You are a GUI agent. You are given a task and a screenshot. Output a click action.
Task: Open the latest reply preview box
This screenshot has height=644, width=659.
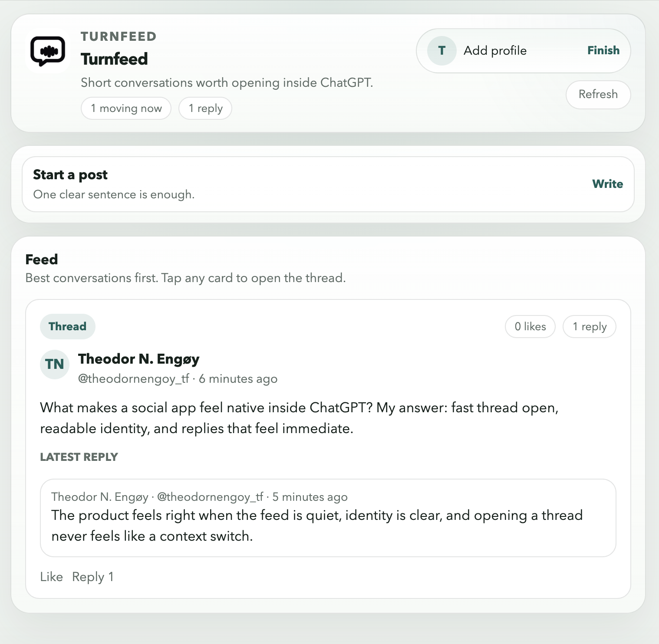tap(328, 518)
